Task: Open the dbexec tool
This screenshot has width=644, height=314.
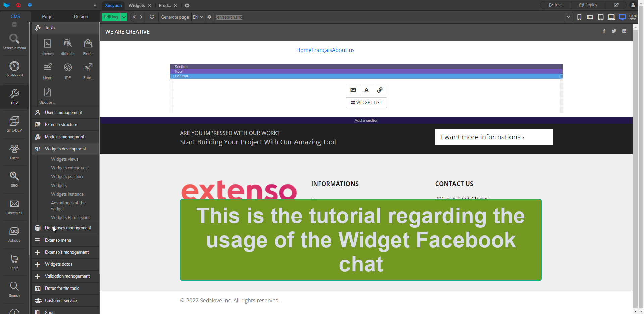Action: tap(47, 47)
